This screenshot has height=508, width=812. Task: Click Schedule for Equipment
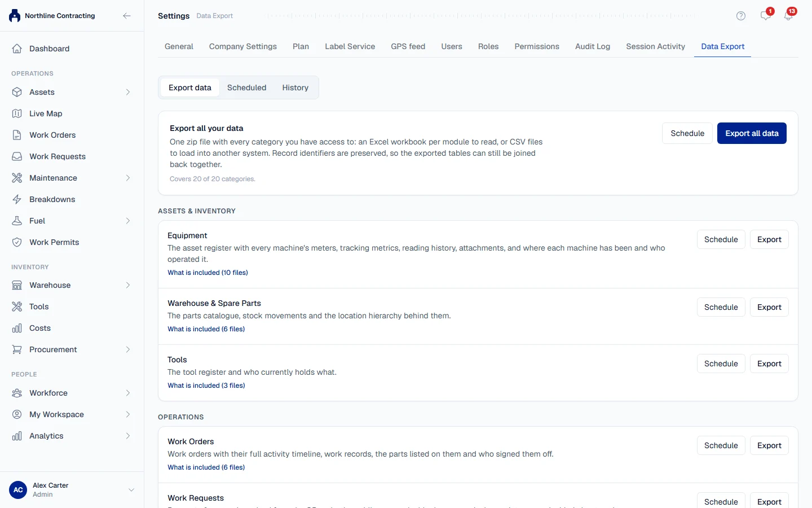point(721,239)
